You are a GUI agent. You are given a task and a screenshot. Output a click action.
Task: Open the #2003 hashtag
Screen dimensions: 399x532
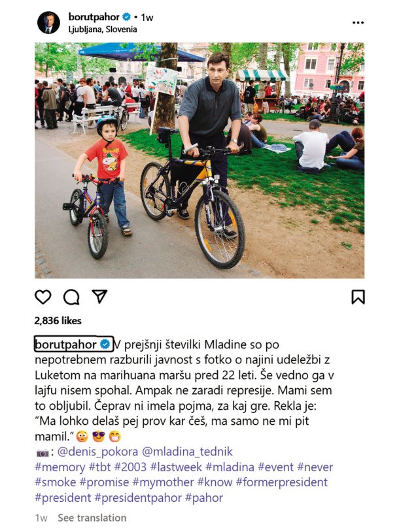pos(130,467)
